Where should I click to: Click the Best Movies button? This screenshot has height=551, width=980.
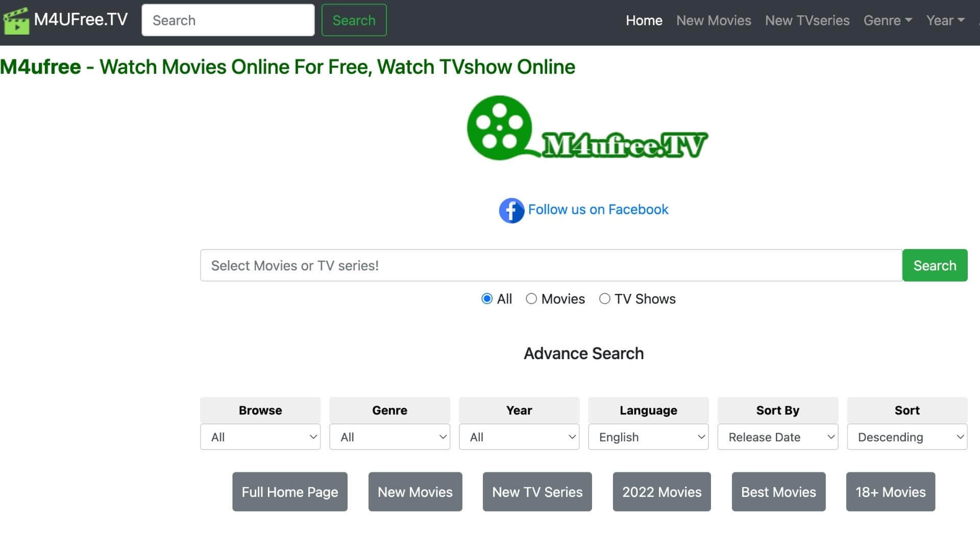[778, 492]
